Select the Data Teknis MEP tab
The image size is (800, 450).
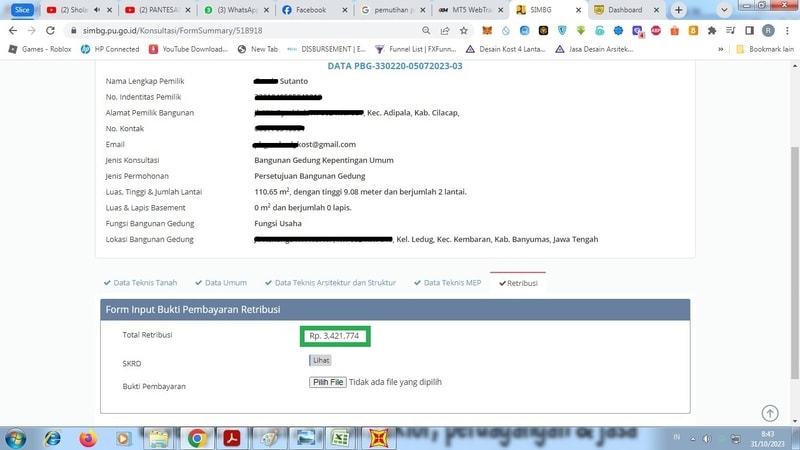tap(447, 283)
